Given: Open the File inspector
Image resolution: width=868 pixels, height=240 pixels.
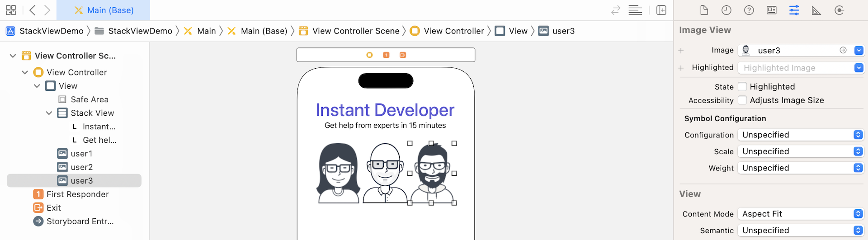Looking at the screenshot, I should [x=704, y=10].
